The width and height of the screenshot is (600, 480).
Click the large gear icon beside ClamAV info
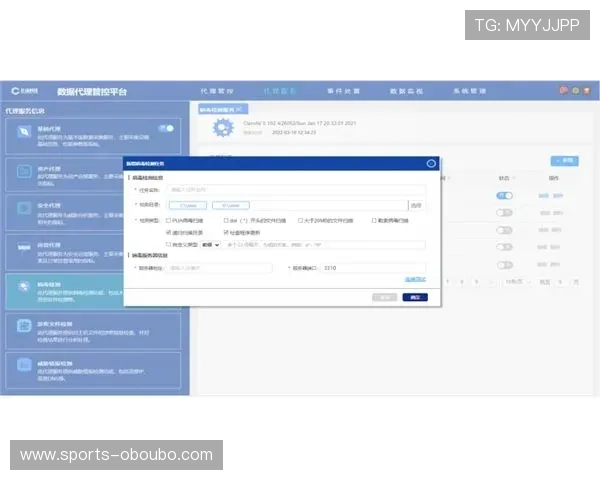[x=223, y=128]
